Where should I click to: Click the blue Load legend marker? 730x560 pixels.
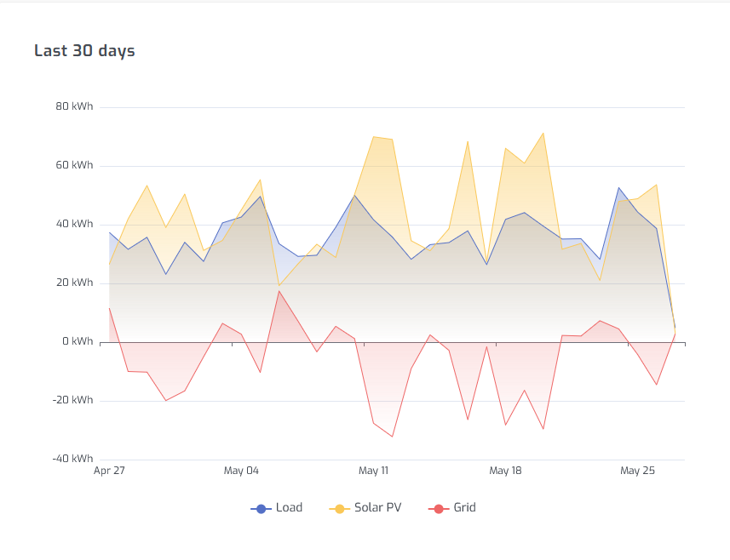click(x=261, y=508)
